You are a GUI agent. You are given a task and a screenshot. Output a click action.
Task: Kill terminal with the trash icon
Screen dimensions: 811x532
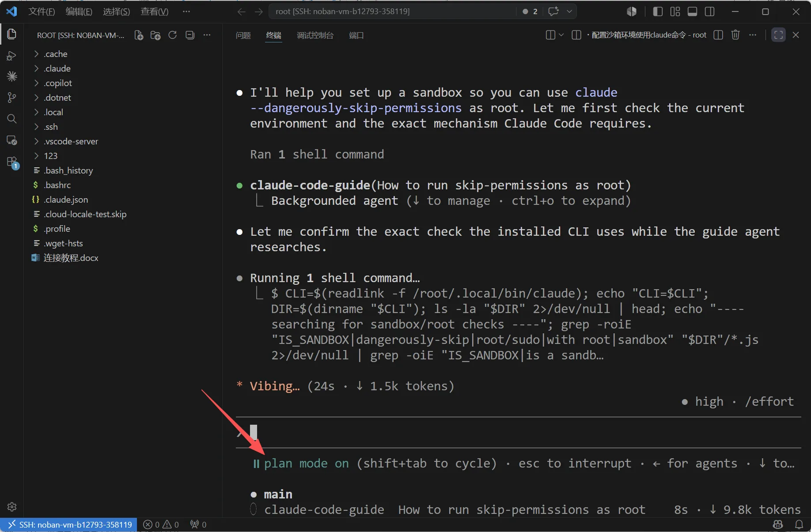coord(735,35)
